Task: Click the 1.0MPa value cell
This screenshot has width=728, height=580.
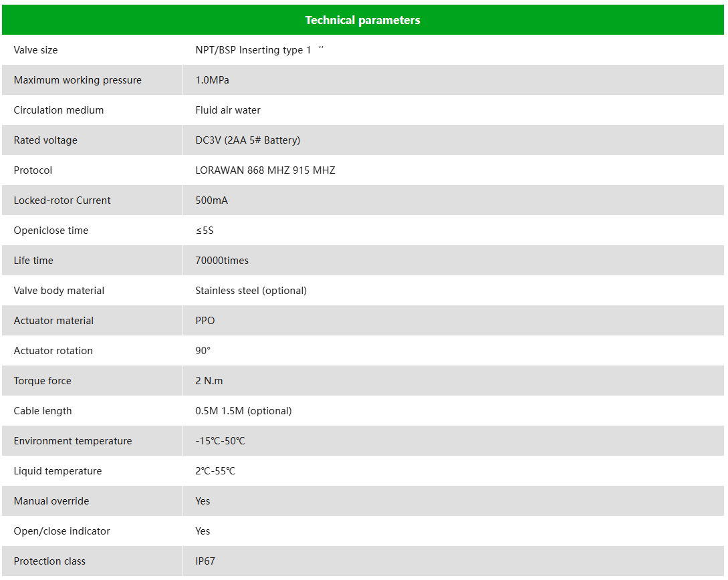Action: [x=453, y=80]
